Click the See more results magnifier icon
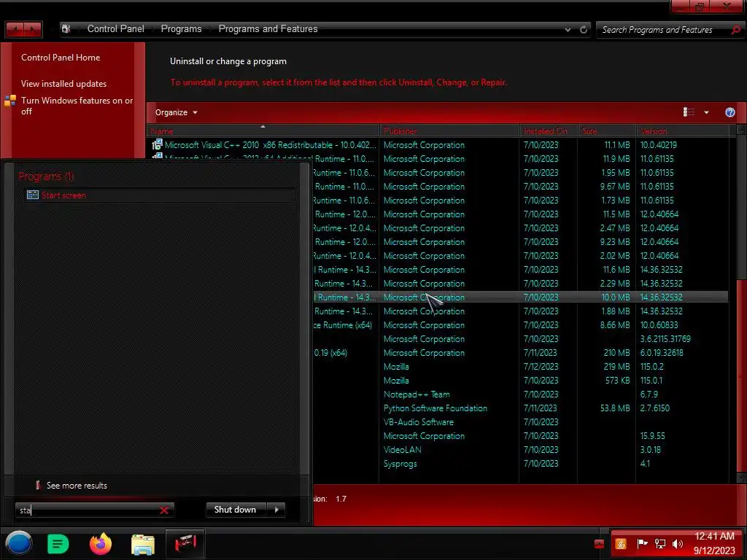Screen dimensions: 747x560 [x=38, y=485]
